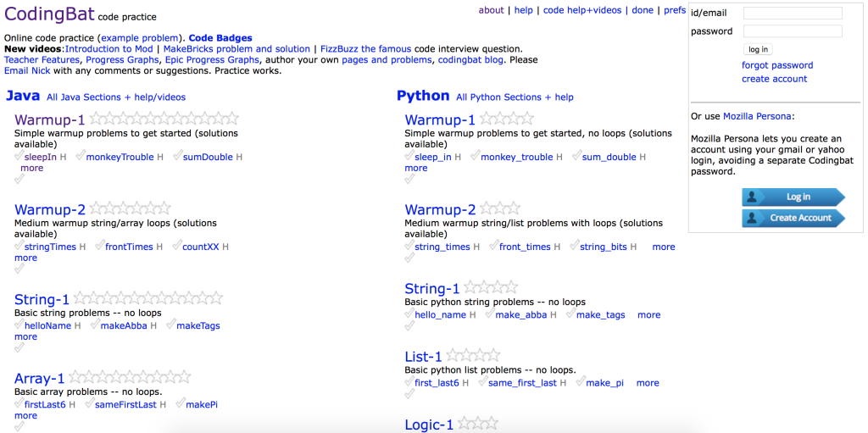Open the Epic Progress Graphs link

click(x=211, y=59)
